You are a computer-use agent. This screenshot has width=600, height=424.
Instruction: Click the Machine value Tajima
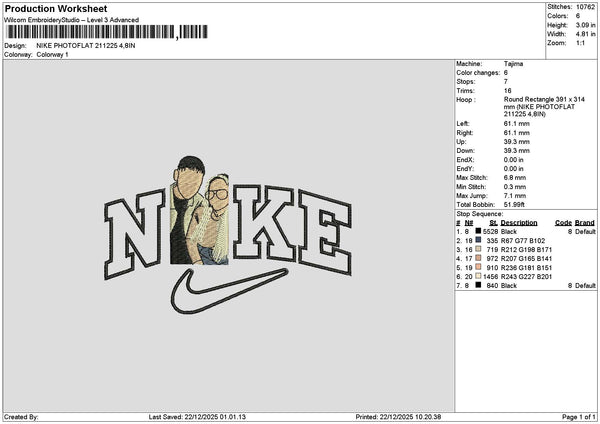[513, 64]
